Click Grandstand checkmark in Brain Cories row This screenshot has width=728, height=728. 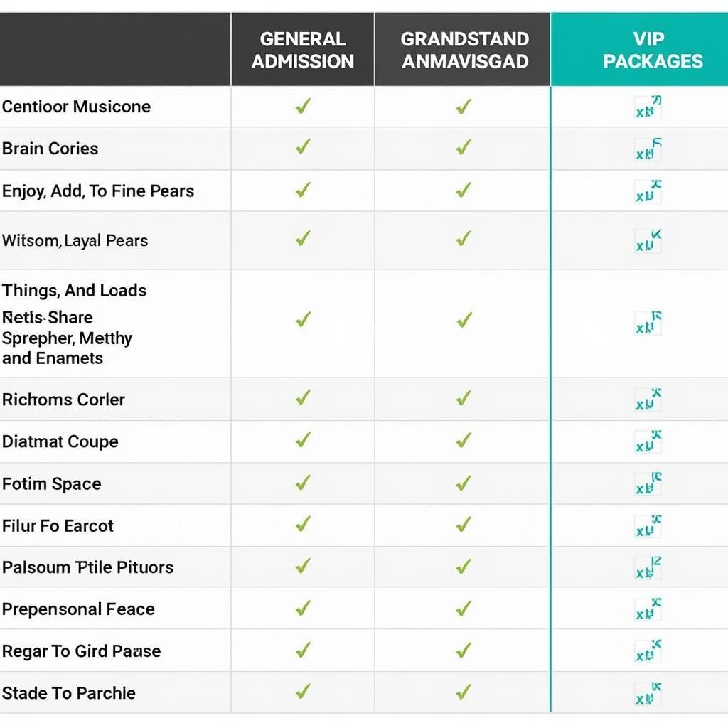(x=464, y=148)
